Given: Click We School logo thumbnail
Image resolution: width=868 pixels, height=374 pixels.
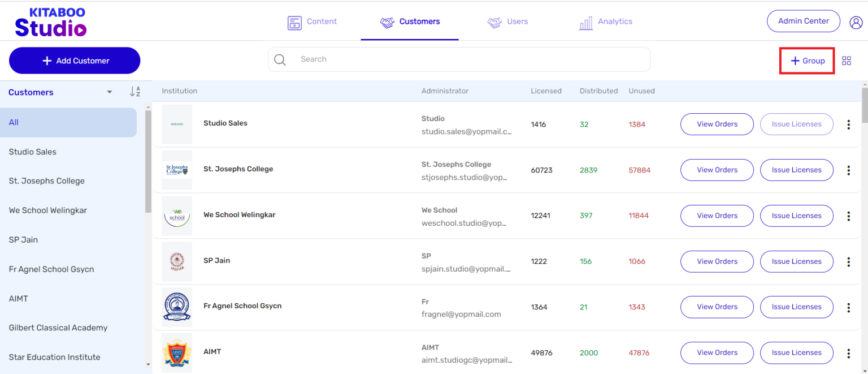Looking at the screenshot, I should (177, 216).
